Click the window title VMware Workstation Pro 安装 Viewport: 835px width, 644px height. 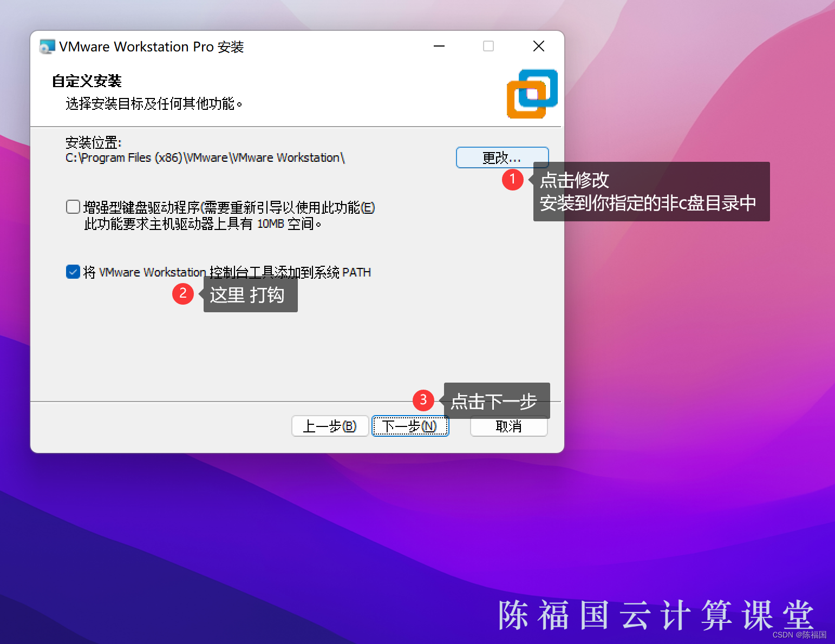[x=152, y=47]
